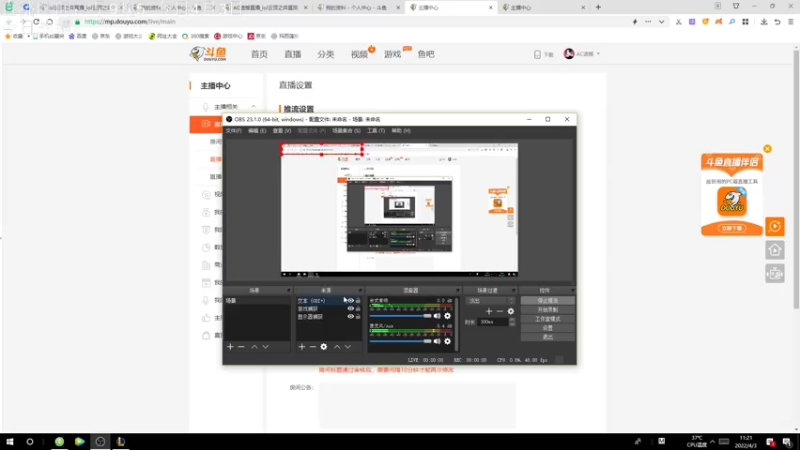
Task: Move the selected source up in the sources list
Action: click(337, 347)
